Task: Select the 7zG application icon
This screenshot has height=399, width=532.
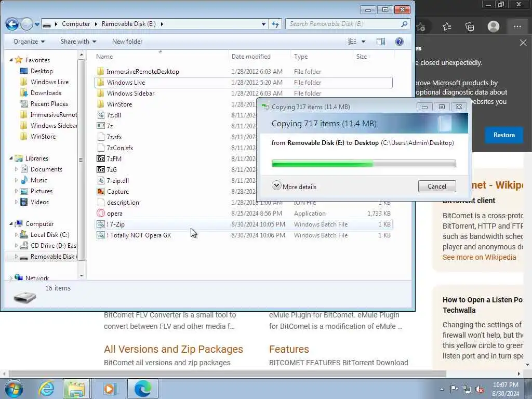Action: pos(100,170)
